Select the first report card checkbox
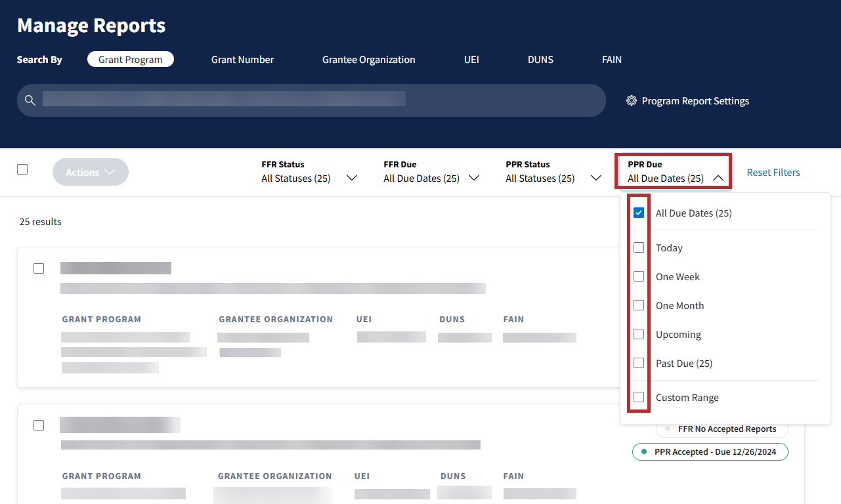 point(39,268)
